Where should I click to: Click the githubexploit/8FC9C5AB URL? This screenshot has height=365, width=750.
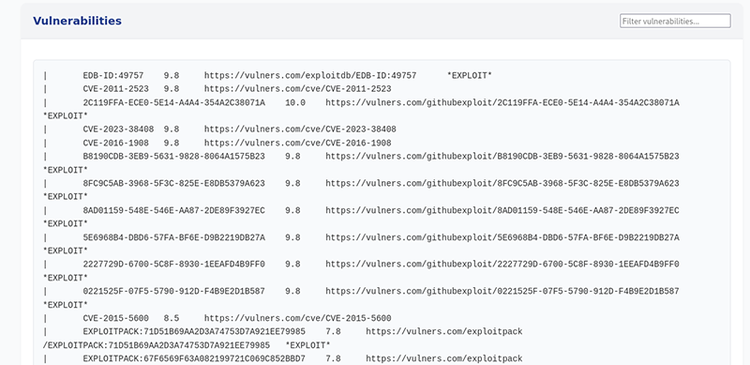click(502, 184)
